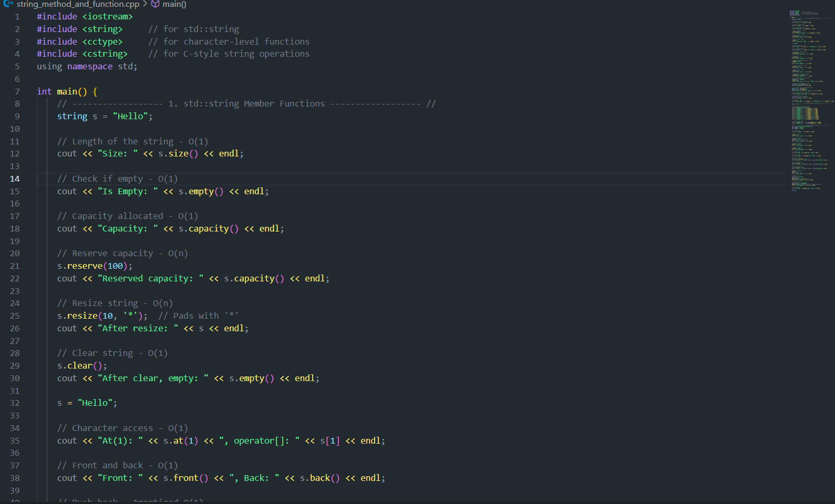The width and height of the screenshot is (835, 504).
Task: Click 's.resize(10, '*');' call
Action: click(102, 316)
